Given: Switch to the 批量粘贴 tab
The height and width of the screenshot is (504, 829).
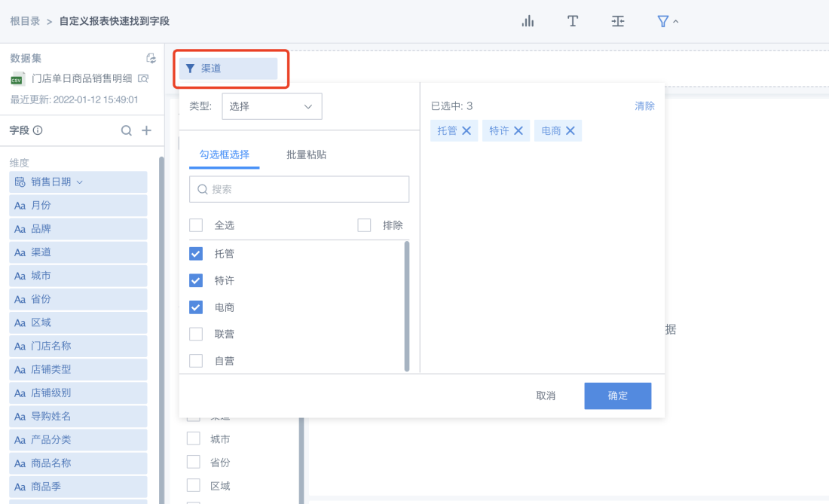Looking at the screenshot, I should tap(306, 154).
